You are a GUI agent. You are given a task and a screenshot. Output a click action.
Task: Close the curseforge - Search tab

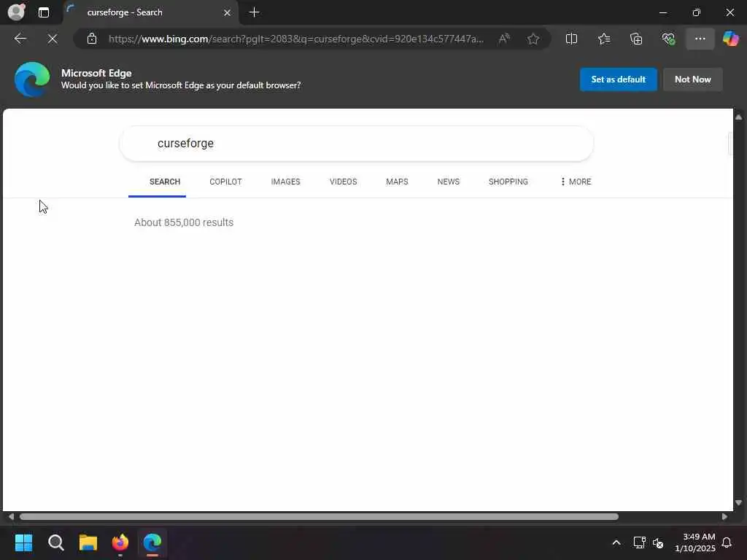coord(228,13)
